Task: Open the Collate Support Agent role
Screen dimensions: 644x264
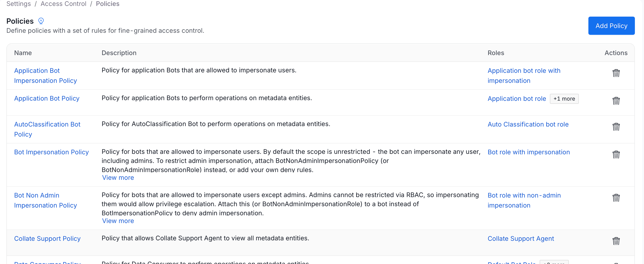Action: [x=521, y=239]
